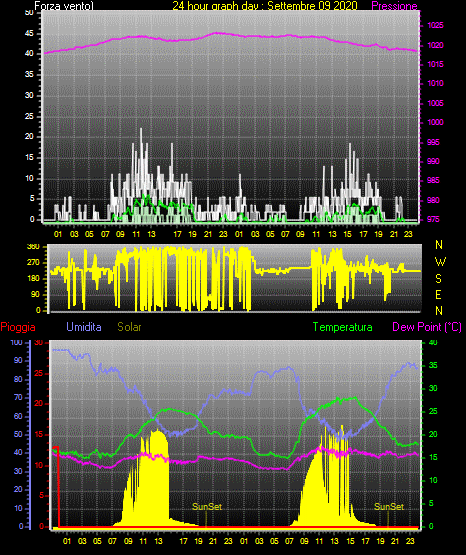Click the 1000 pressure axis value
This screenshot has width=466, height=555.
tap(435, 122)
